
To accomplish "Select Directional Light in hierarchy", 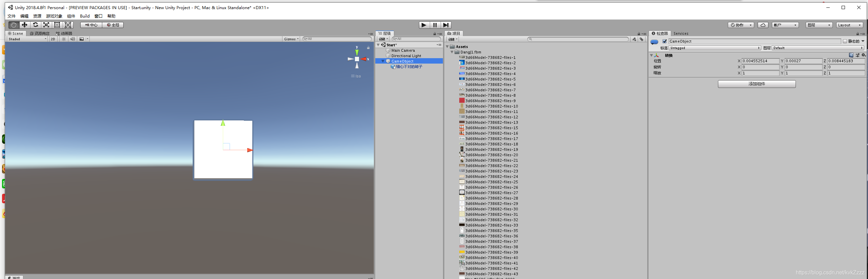I will coord(406,56).
